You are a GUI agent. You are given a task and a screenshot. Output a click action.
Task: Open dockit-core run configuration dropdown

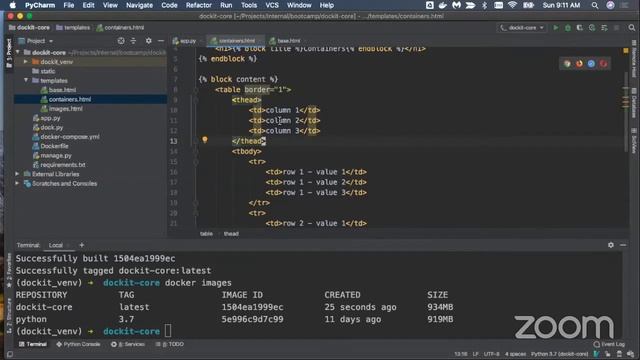click(522, 28)
